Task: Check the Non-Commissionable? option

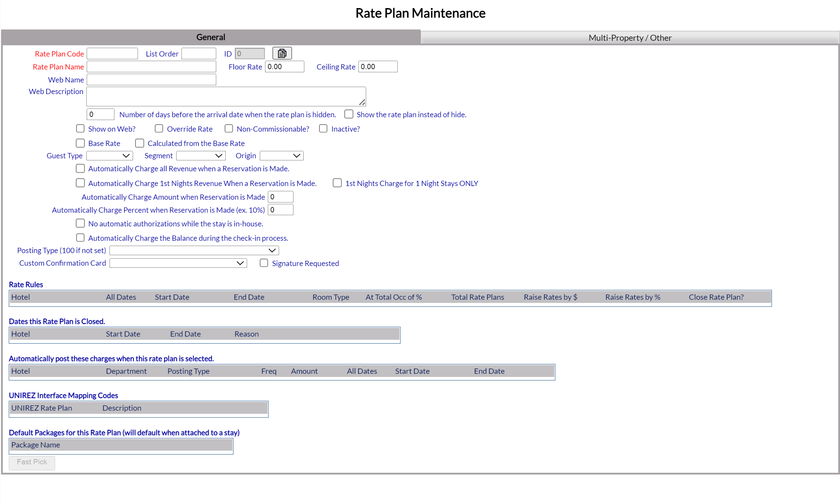Action: point(229,128)
